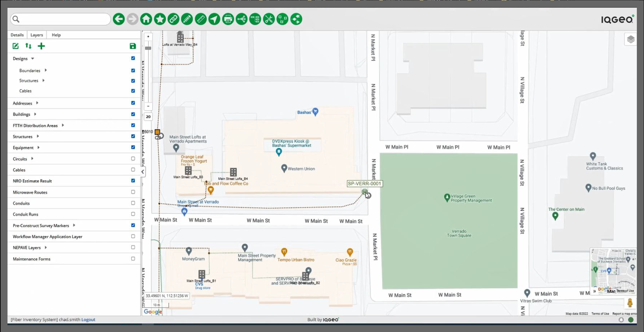644x332 pixels.
Task: Expand the Pre-Construct Survey Markers arrow
Action: point(74,225)
